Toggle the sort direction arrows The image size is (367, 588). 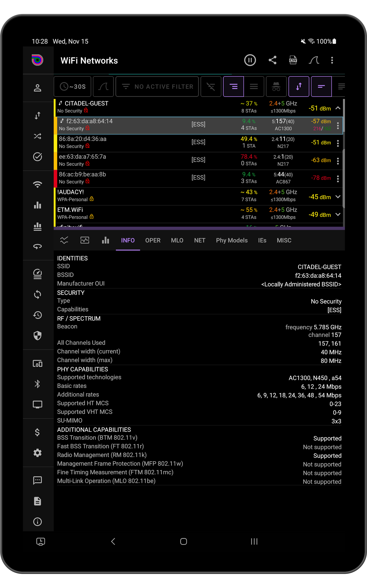click(299, 87)
